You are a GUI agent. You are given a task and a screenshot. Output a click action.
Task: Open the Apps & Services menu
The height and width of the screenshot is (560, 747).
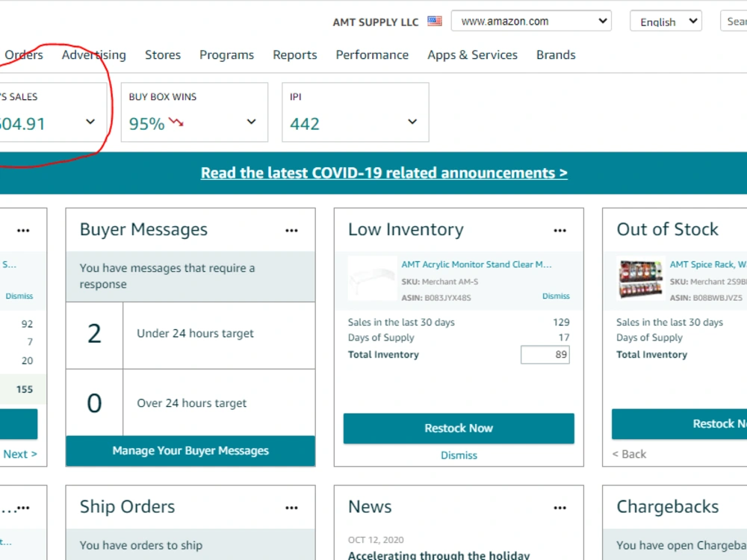(x=472, y=55)
